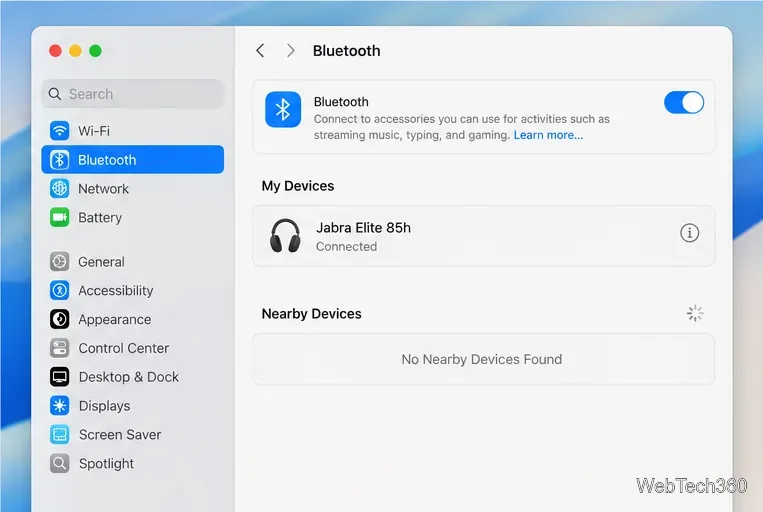This screenshot has height=512, width=763.
Task: Open the Learn more link
Action: [548, 135]
